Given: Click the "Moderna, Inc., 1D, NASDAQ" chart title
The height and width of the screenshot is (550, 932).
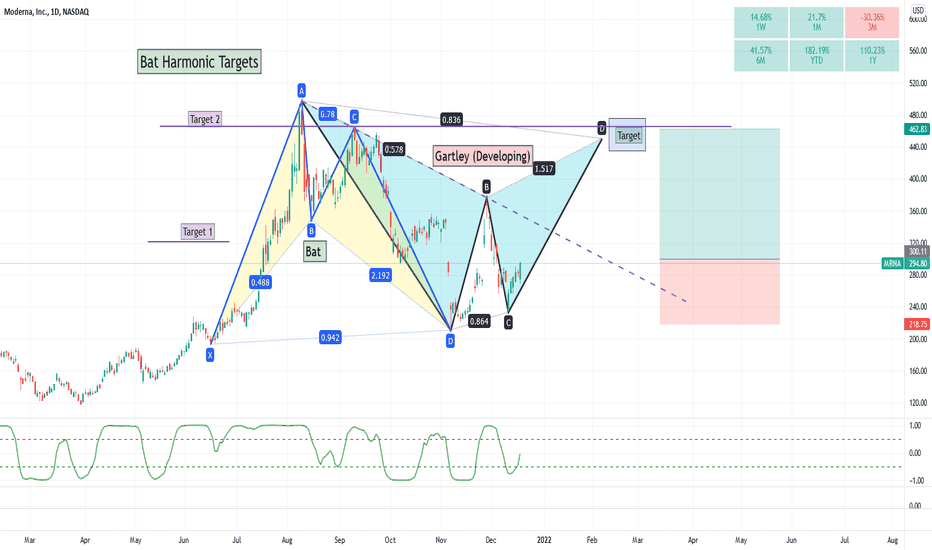Looking at the screenshot, I should 46,11.
